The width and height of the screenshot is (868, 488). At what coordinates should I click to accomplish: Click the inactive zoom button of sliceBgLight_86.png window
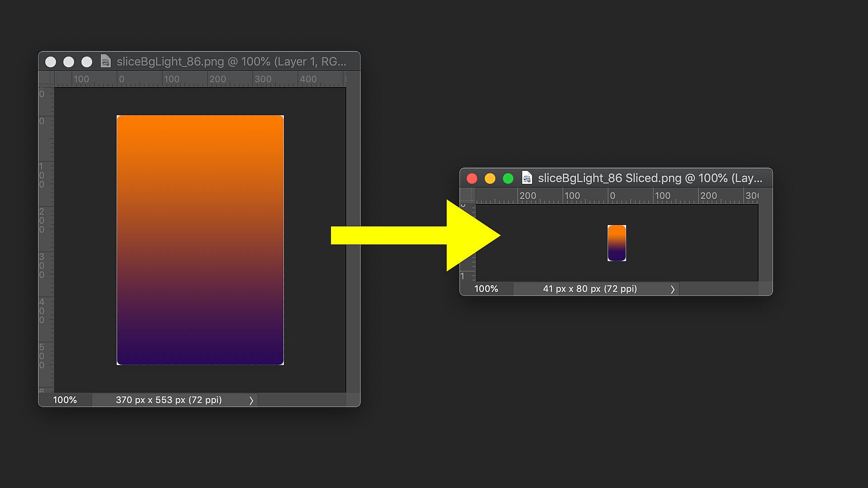(x=87, y=62)
